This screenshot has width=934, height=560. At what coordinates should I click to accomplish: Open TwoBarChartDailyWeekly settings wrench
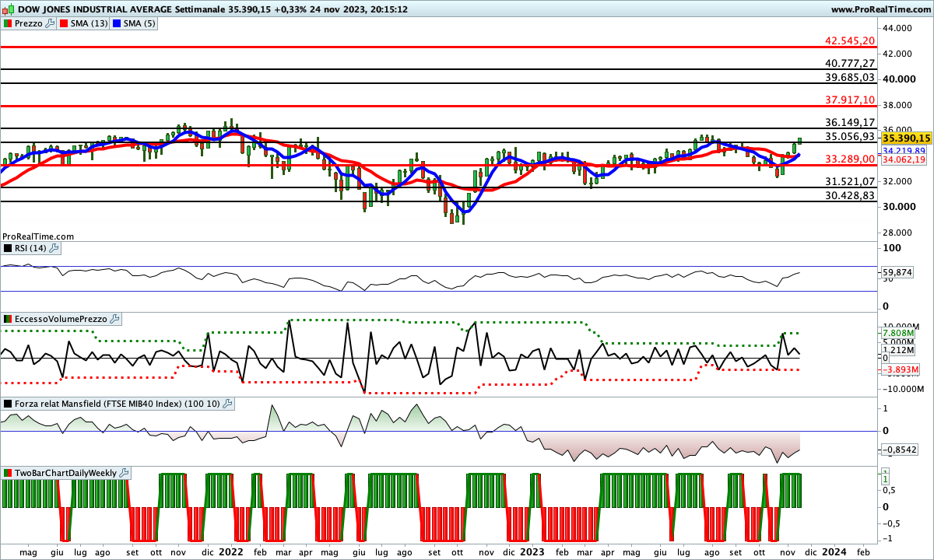[125, 473]
